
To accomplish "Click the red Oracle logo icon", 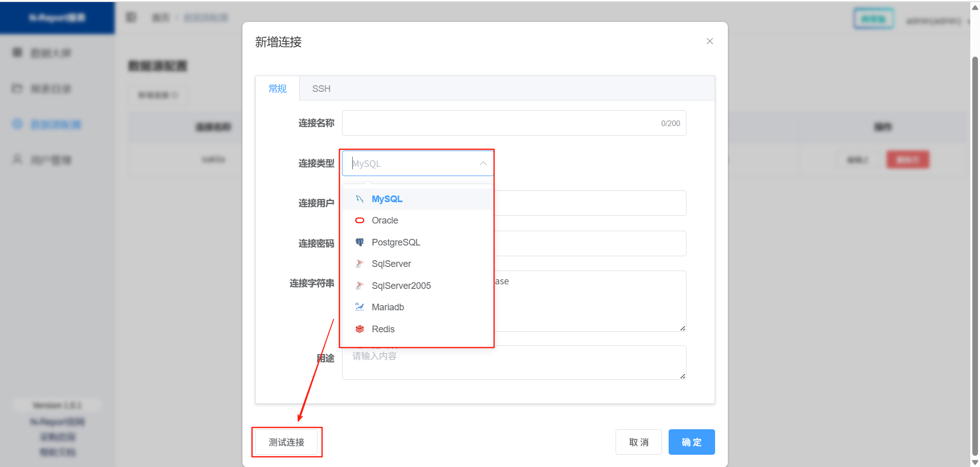I will click(359, 220).
